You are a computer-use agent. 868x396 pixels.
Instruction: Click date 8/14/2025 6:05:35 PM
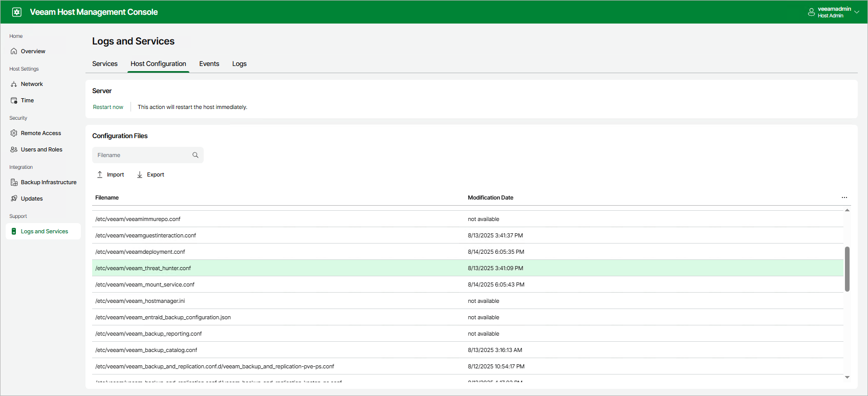click(496, 252)
